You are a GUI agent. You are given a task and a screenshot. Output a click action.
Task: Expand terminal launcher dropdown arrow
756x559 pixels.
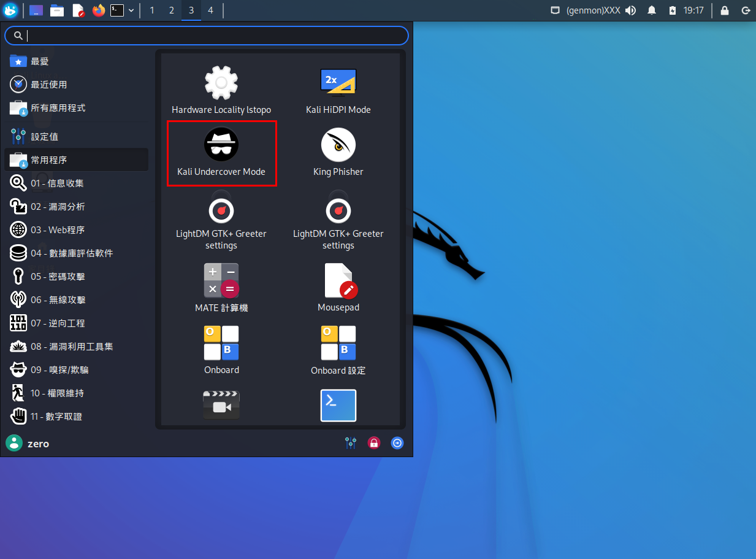click(131, 10)
